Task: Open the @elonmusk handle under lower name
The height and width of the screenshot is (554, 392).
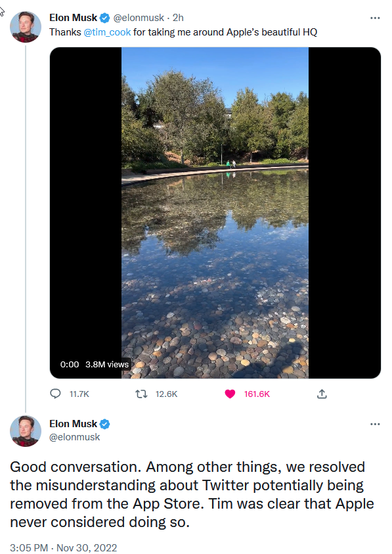Action: [x=74, y=437]
